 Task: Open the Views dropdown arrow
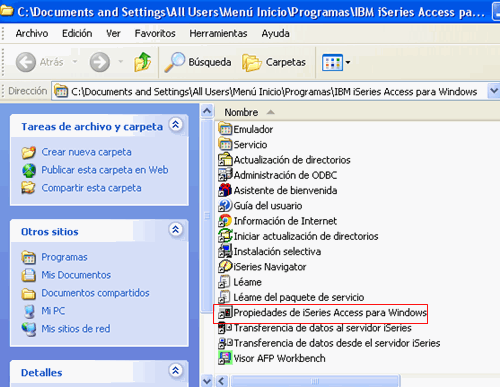[348, 62]
